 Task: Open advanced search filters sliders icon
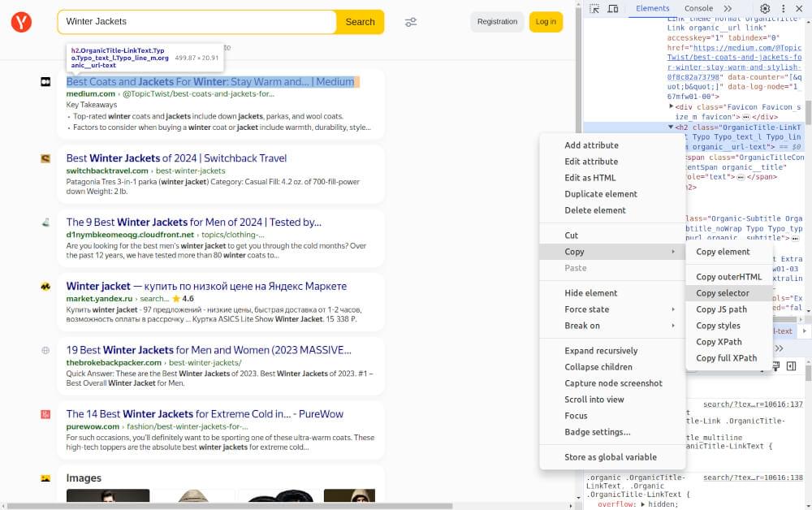coord(411,22)
